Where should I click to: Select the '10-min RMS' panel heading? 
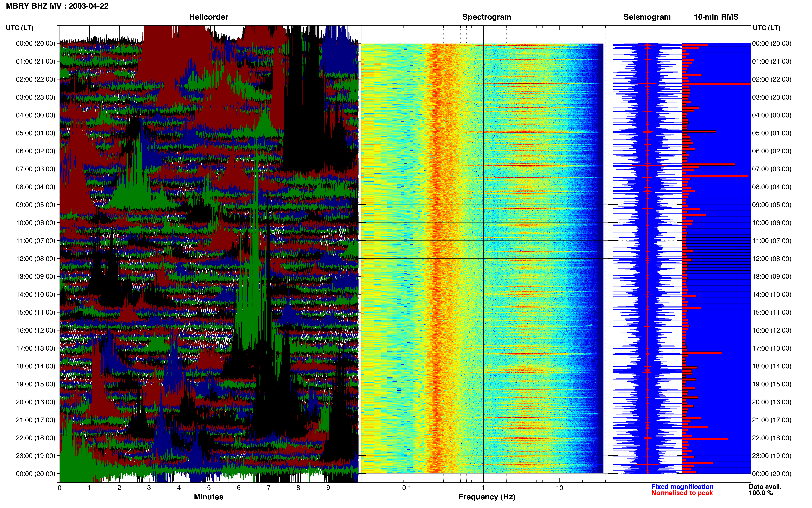pyautogui.click(x=716, y=17)
